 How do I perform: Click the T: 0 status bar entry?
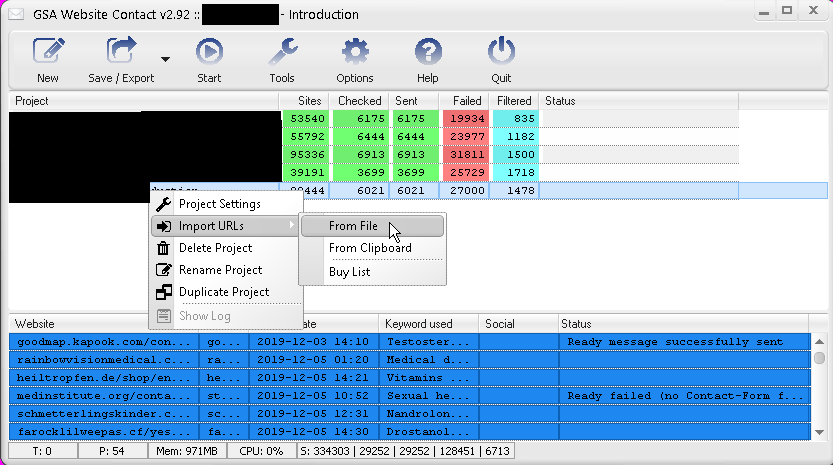click(x=42, y=451)
